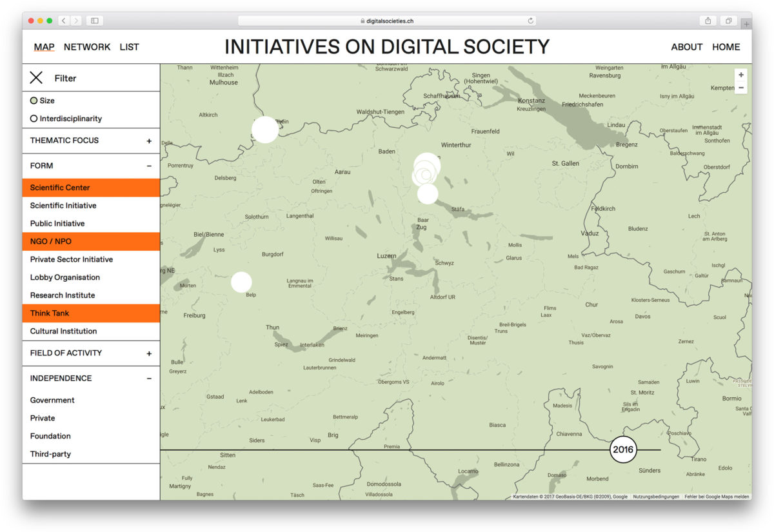Screen dimensions: 774x532
Task: Close the Filter panel with X icon
Action: pyautogui.click(x=37, y=78)
